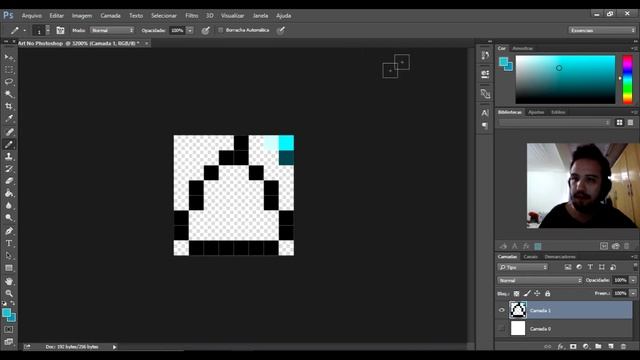Select the Dodge tool
Image resolution: width=640 pixels, height=360 pixels.
[9, 218]
